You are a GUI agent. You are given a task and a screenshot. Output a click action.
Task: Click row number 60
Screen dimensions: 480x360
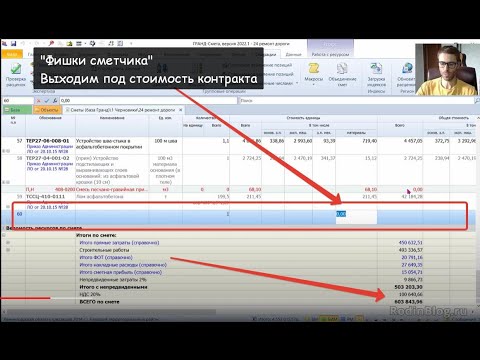[x=19, y=214]
